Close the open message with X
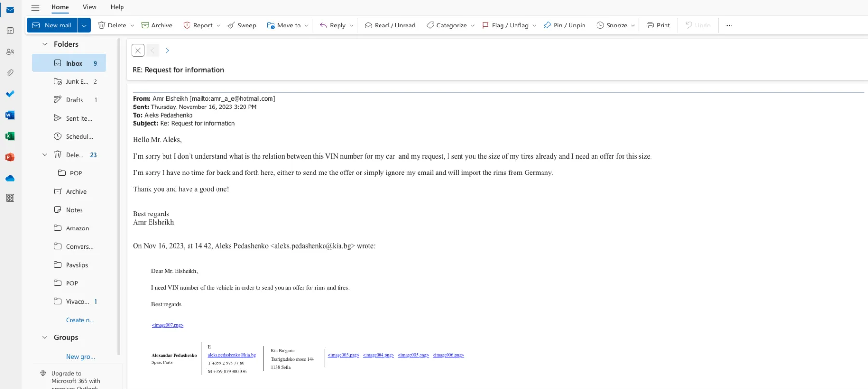This screenshot has height=389, width=868. 138,50
